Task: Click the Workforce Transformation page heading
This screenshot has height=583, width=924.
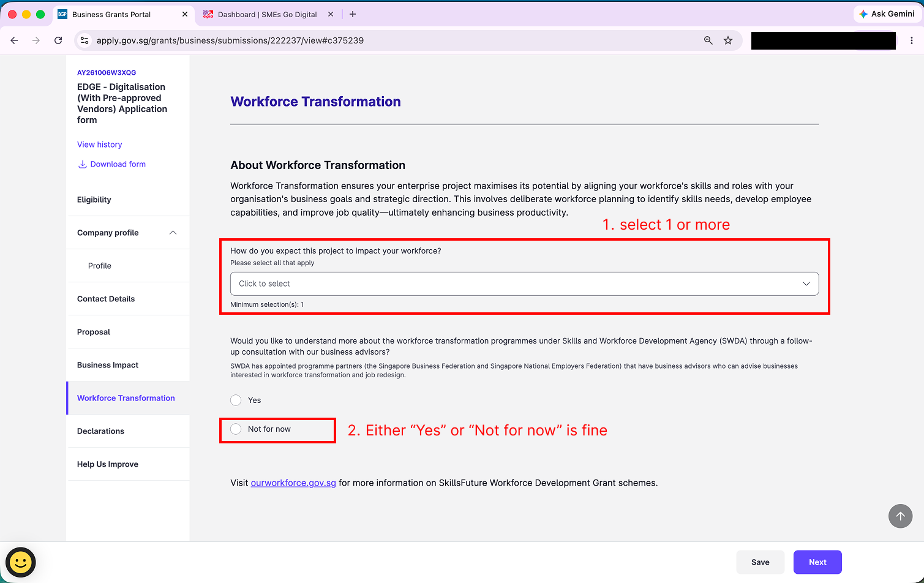Action: [315, 102]
